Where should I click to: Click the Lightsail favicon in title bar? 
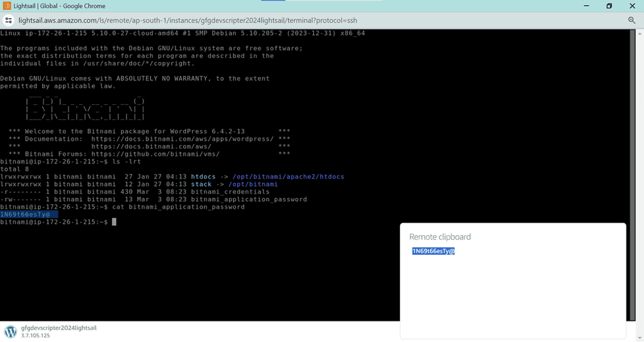pos(6,6)
